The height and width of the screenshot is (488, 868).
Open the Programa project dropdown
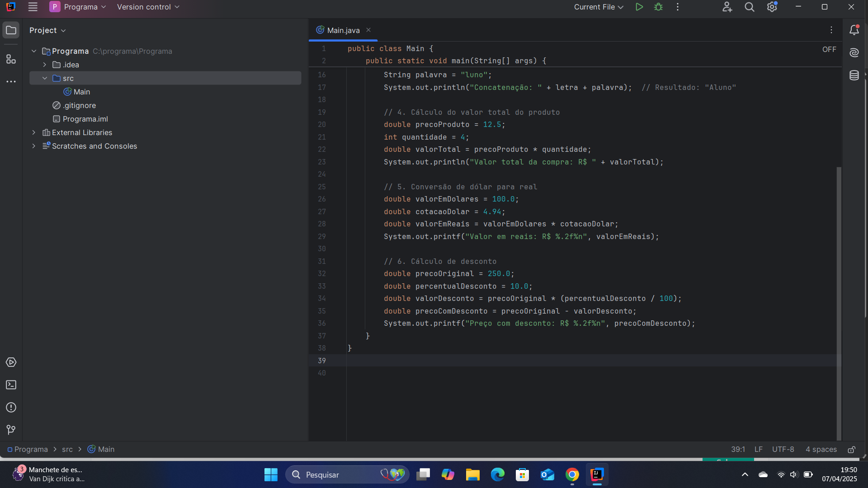pyautogui.click(x=78, y=7)
